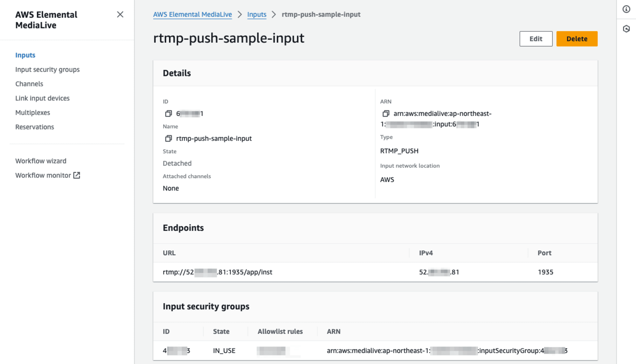Open the hexagon settings icon on right rail
This screenshot has height=364, width=636.
[626, 29]
